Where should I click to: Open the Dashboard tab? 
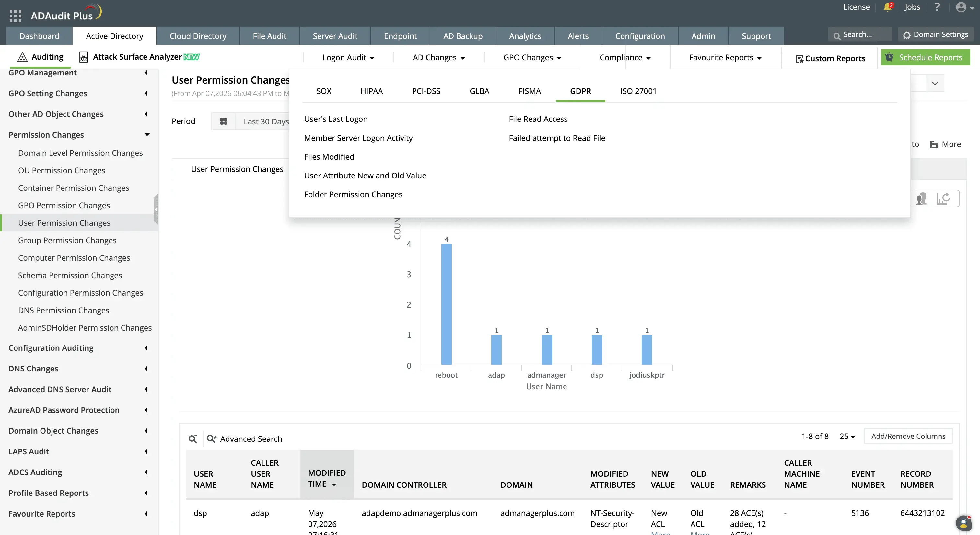(39, 36)
